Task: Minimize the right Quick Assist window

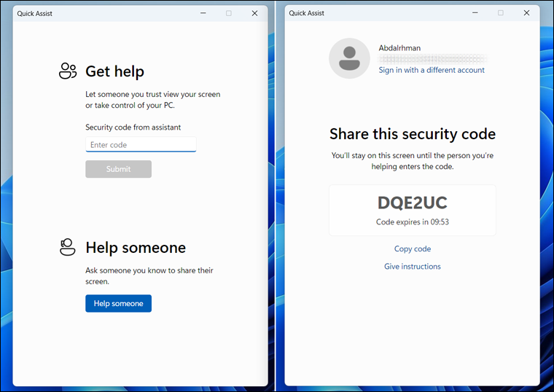Action: [475, 12]
